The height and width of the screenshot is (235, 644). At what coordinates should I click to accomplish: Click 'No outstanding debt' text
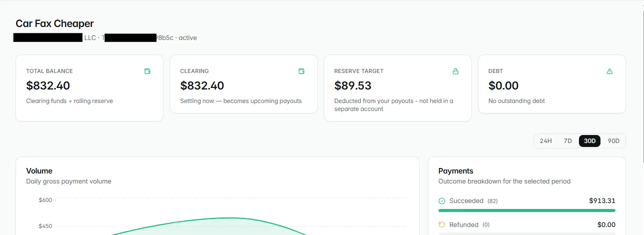[x=516, y=101]
